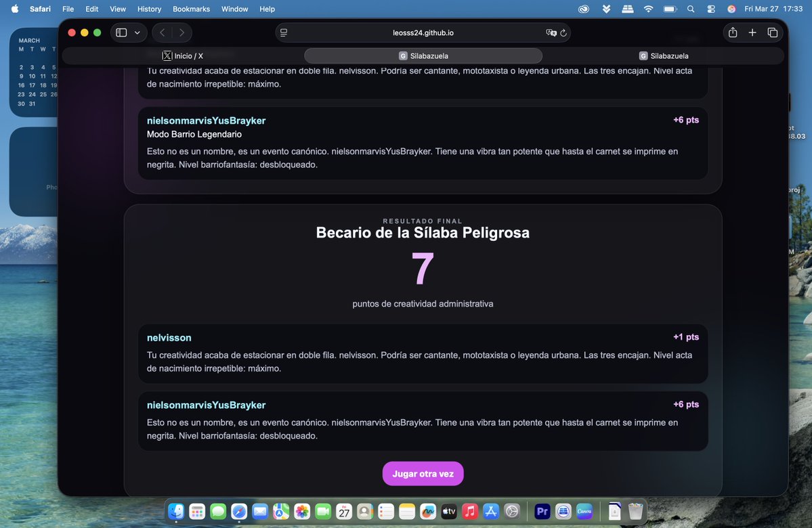The width and height of the screenshot is (812, 528).
Task: Click puntos de creatividad administrativa text
Action: pyautogui.click(x=423, y=304)
